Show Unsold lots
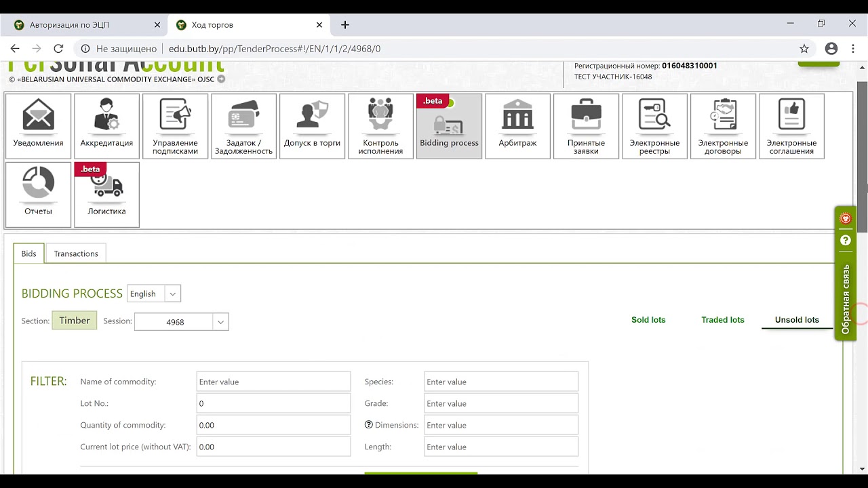 pos(797,320)
